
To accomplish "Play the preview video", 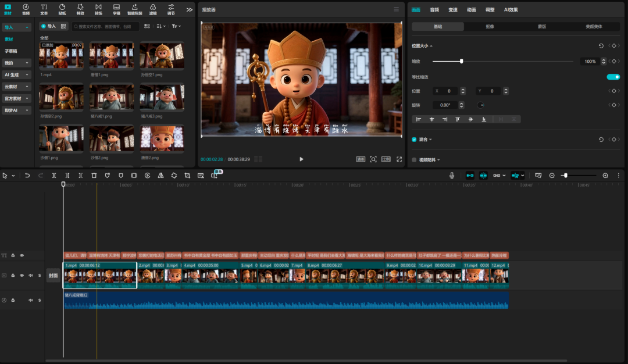I will tap(301, 159).
